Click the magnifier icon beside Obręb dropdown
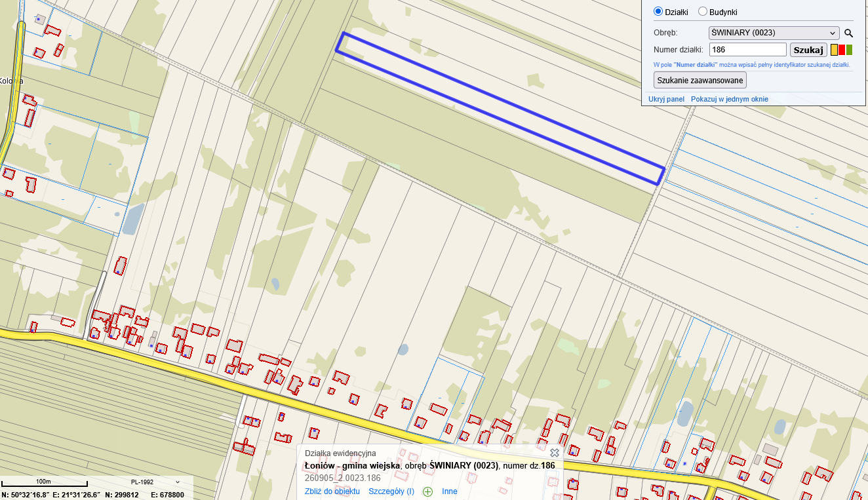This screenshot has height=500, width=868. tap(848, 33)
